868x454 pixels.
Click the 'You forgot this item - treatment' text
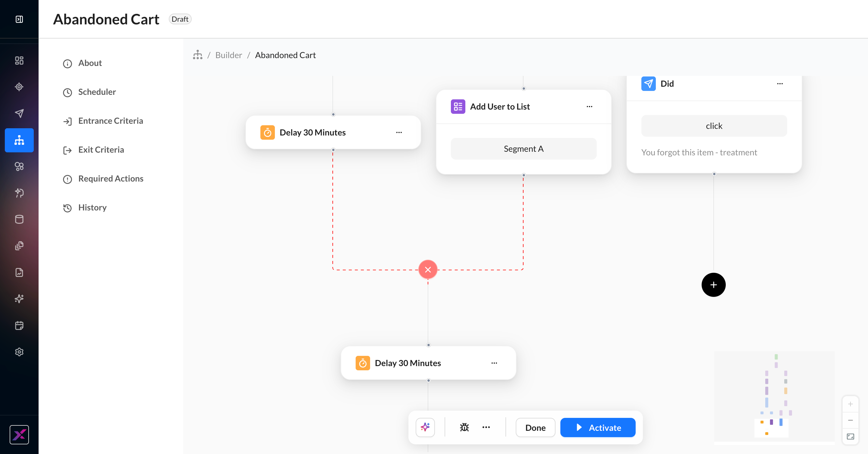tap(699, 152)
